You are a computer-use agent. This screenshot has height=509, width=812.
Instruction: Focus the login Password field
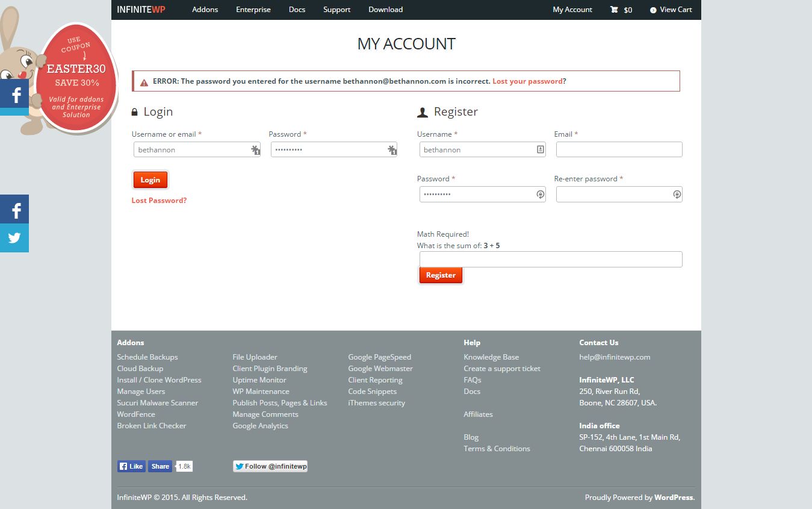coord(334,149)
